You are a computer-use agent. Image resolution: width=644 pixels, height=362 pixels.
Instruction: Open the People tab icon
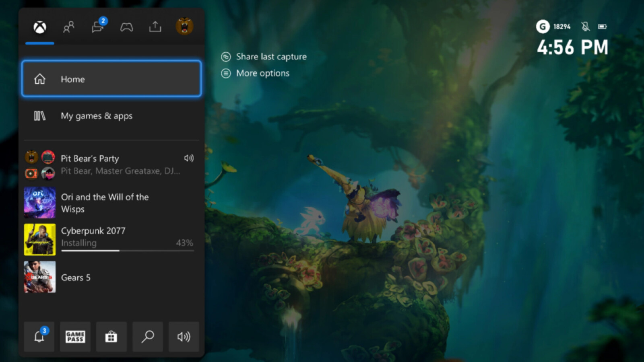68,27
